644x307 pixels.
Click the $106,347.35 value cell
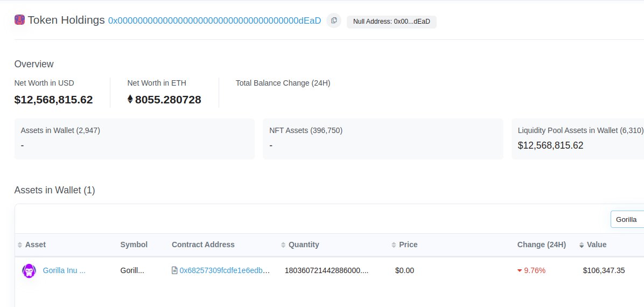[604, 270]
